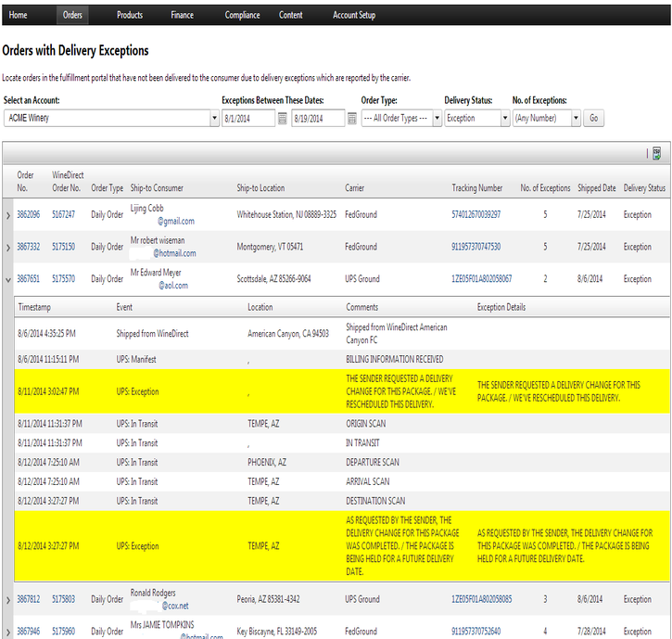Open the Orders menu
Image resolution: width=672 pixels, height=639 pixels.
pyautogui.click(x=72, y=15)
